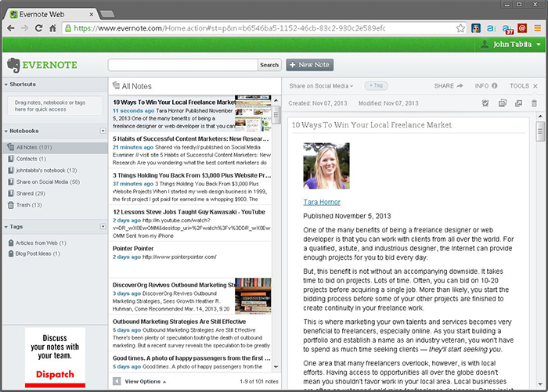Click the notes search input field

pos(182,65)
